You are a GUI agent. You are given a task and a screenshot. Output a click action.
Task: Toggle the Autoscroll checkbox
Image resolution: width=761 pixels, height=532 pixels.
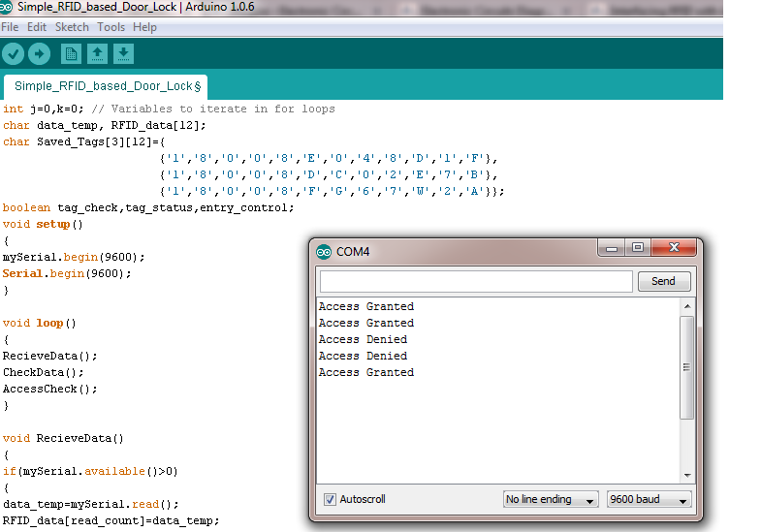coord(330,499)
